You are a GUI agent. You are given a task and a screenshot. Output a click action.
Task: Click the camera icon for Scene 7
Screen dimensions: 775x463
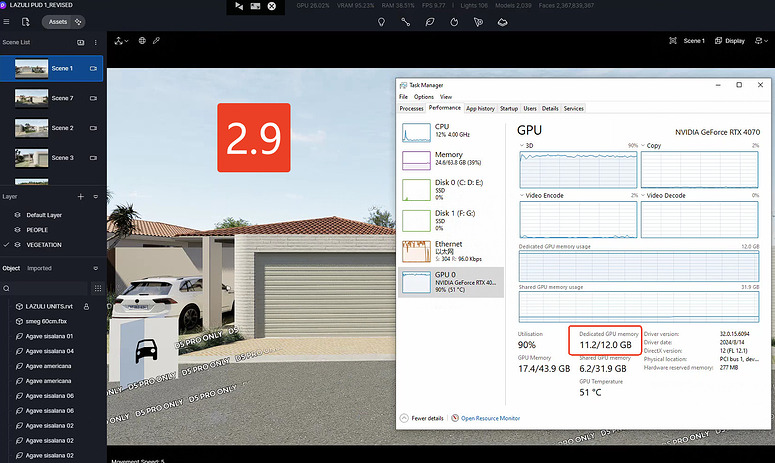click(93, 98)
